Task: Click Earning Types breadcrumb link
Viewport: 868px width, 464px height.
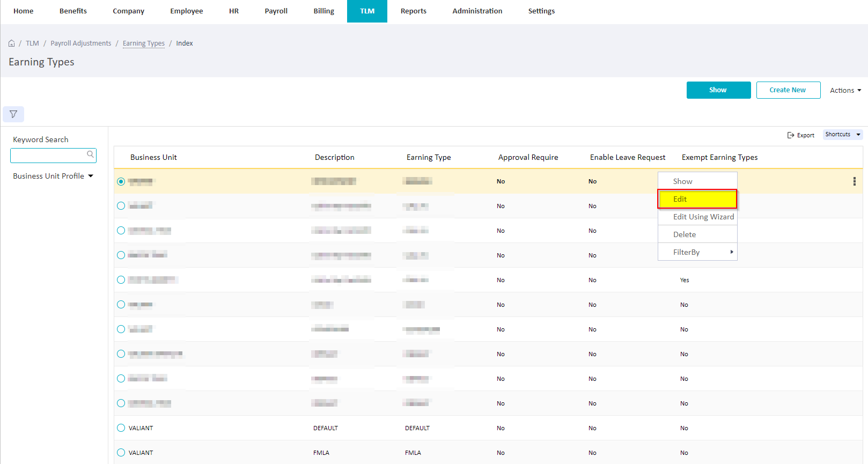Action: pos(144,43)
